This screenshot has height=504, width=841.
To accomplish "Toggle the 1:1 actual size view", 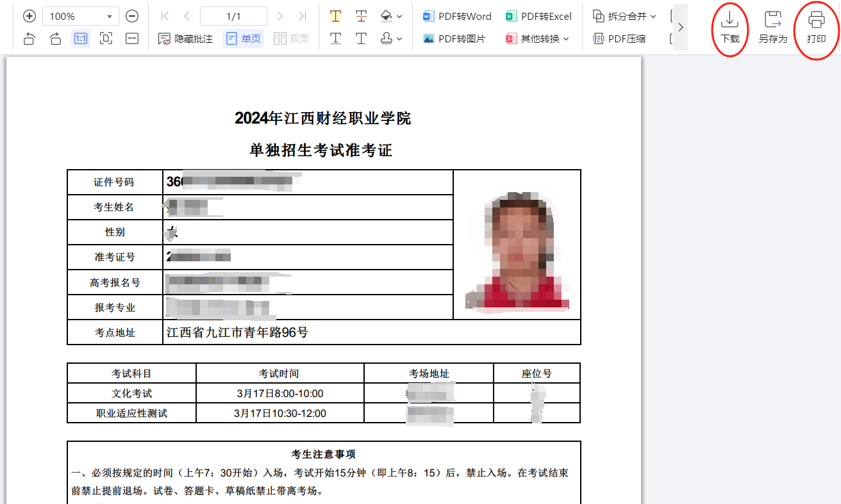I will pyautogui.click(x=81, y=38).
